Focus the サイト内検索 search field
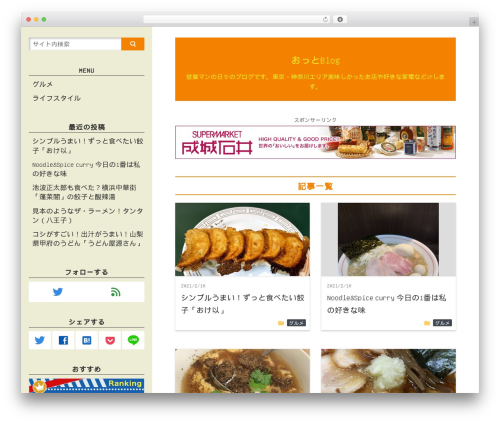This screenshot has width=500, height=423. tap(75, 44)
